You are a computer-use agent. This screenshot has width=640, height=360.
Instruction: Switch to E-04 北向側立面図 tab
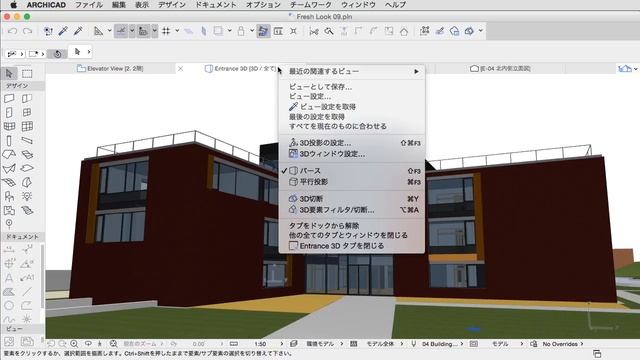[x=500, y=69]
